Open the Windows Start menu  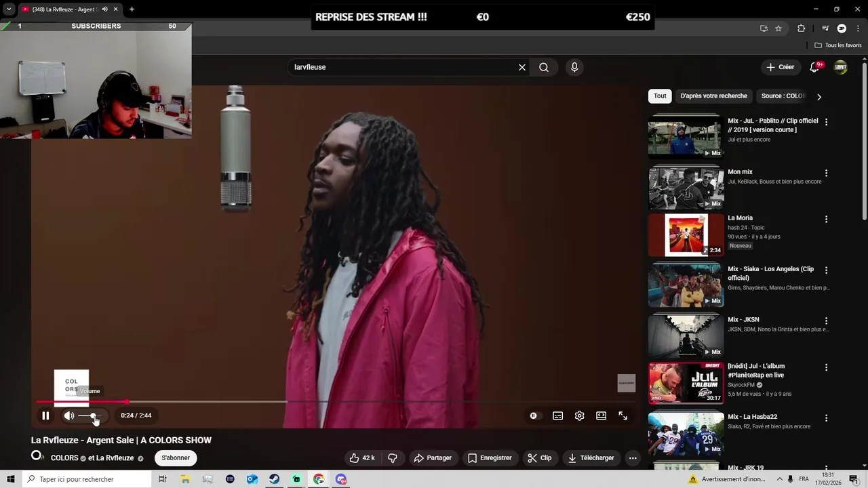click(10, 479)
